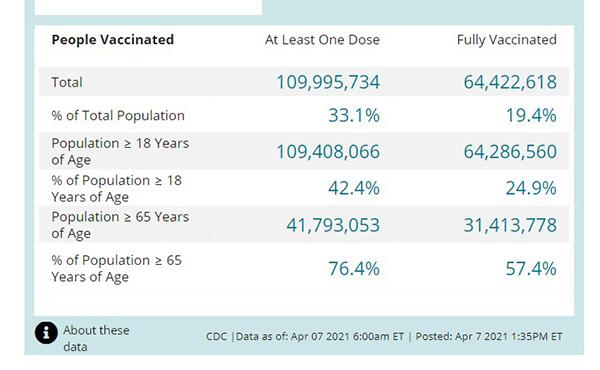Click the 33.1% one-dose percentage
Viewport: 600px width, 370px height.
(354, 115)
